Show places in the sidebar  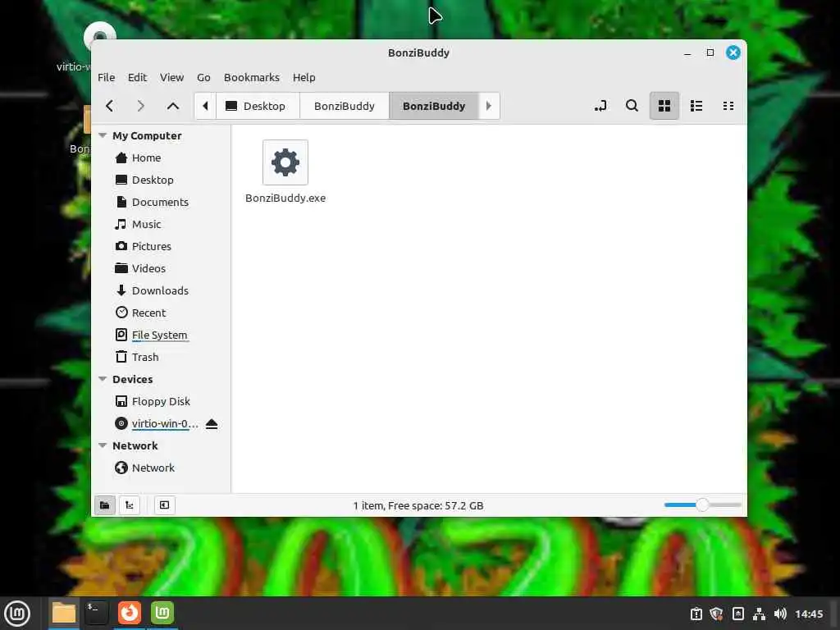point(105,505)
